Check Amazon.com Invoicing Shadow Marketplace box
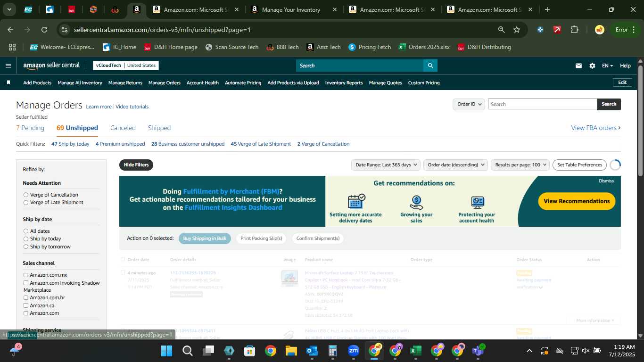The image size is (644, 362). (26, 283)
